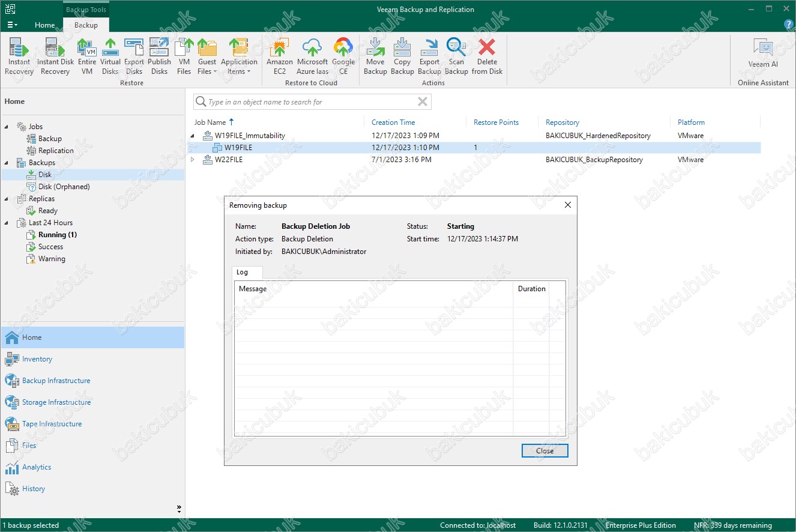Image resolution: width=796 pixels, height=532 pixels.
Task: Sort by Platform column
Action: coord(691,122)
